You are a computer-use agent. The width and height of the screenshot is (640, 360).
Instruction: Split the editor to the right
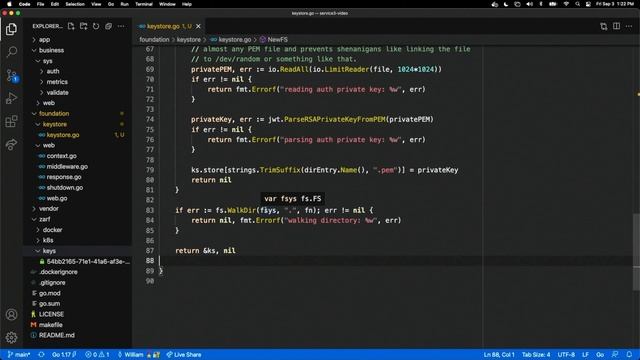coord(616,26)
